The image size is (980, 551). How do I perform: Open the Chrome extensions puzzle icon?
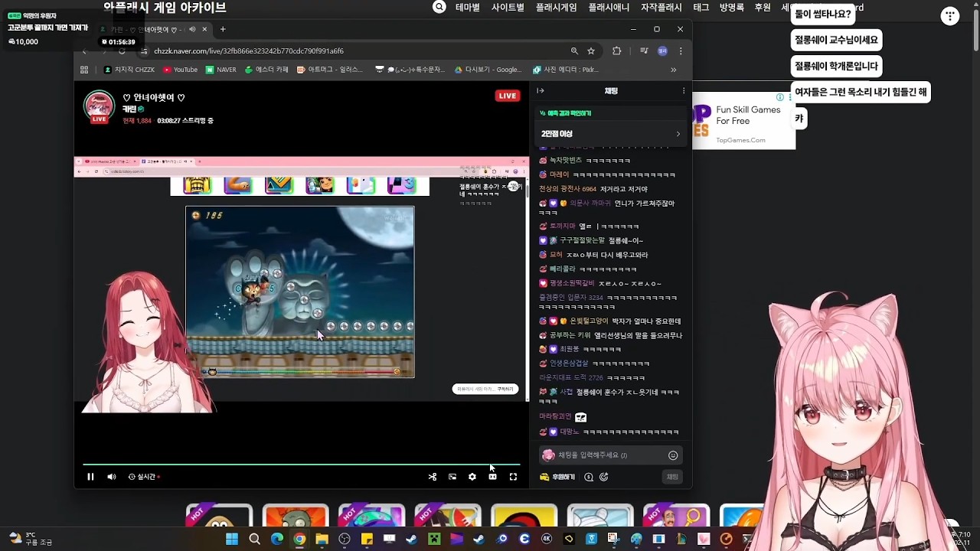click(x=617, y=51)
